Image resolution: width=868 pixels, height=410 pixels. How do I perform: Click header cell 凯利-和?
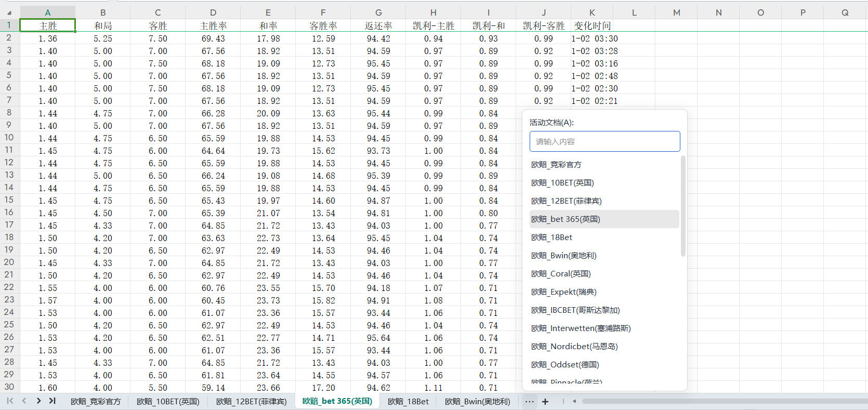click(489, 25)
